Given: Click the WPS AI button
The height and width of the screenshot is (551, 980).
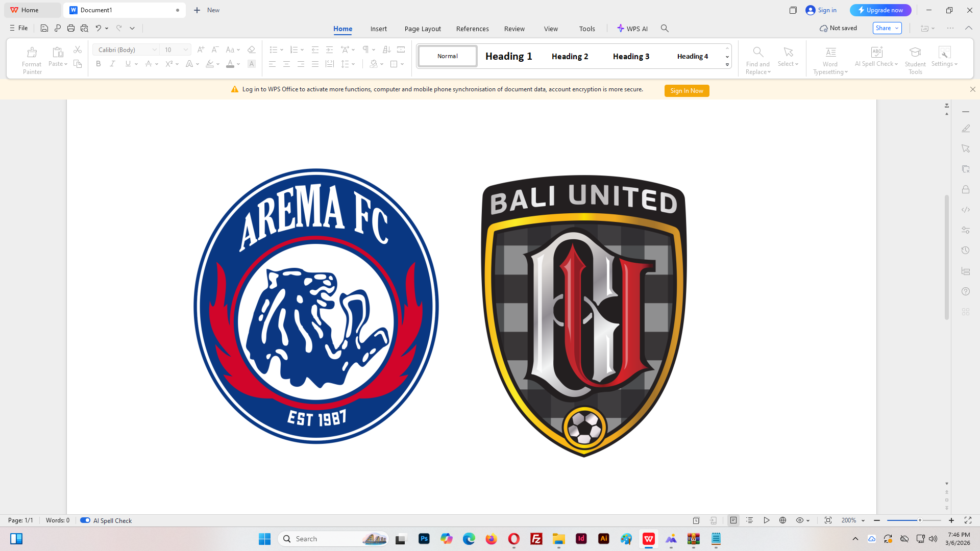Looking at the screenshot, I should pos(632,29).
